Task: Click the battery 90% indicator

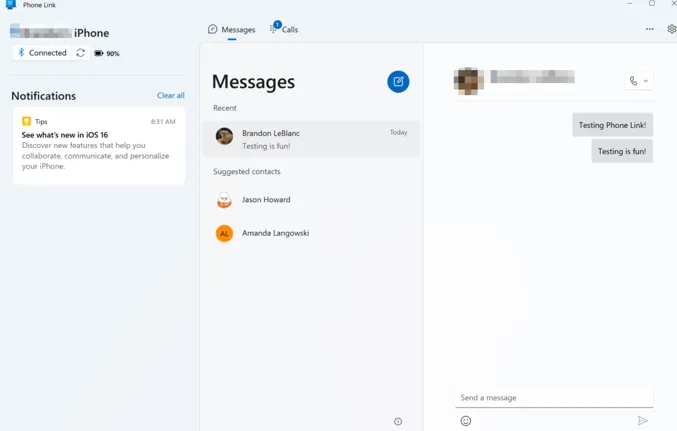Action: point(107,53)
